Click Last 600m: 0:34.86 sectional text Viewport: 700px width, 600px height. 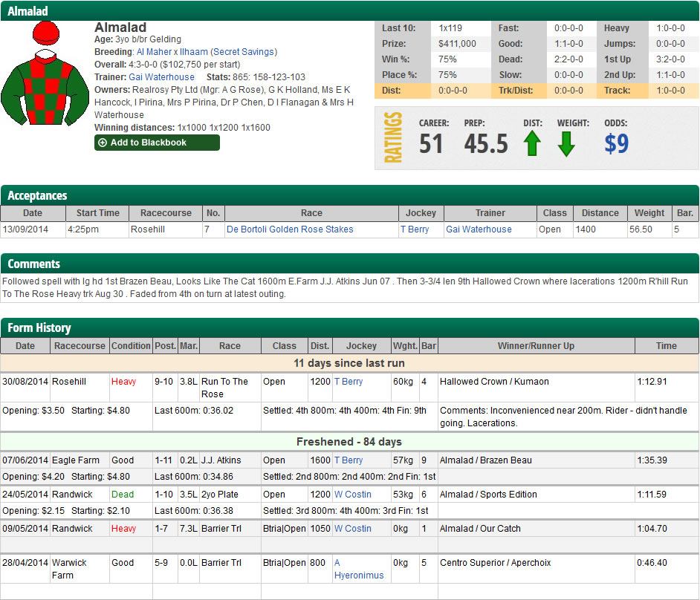(194, 477)
